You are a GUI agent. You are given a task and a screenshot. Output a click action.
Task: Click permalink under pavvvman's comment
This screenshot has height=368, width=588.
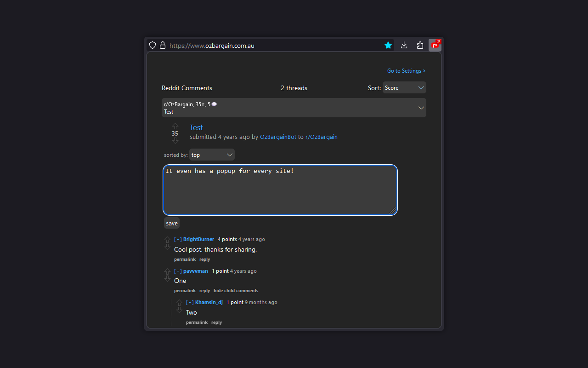(x=185, y=291)
